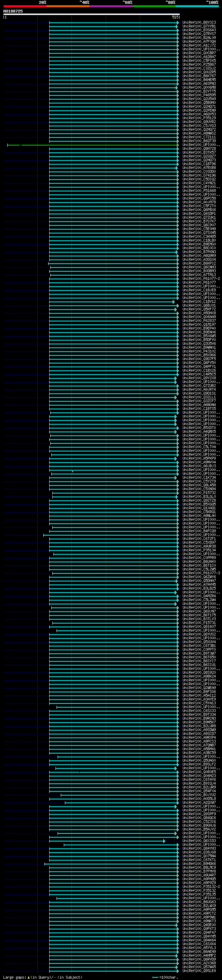Select hit UniRef100_Q2U549

pos(199,99)
